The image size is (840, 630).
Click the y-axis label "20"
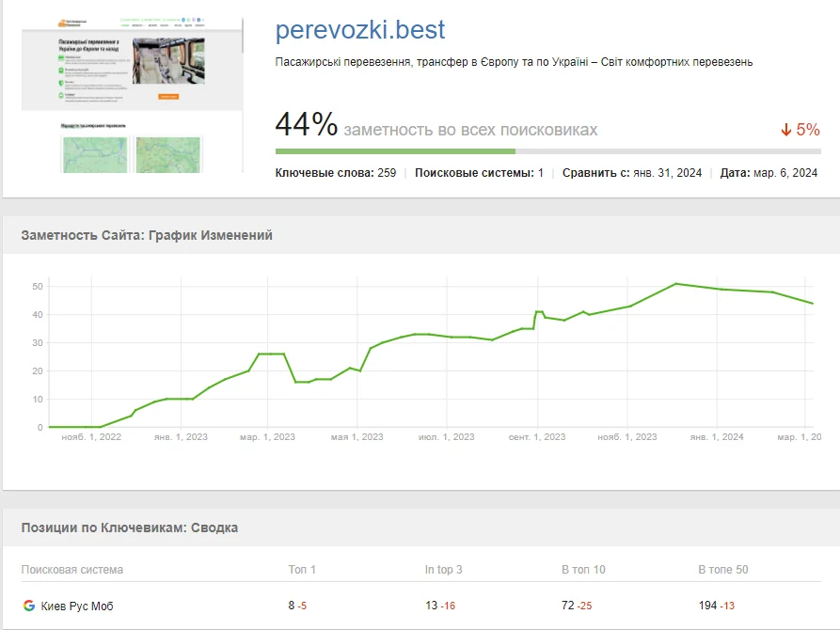coord(38,371)
